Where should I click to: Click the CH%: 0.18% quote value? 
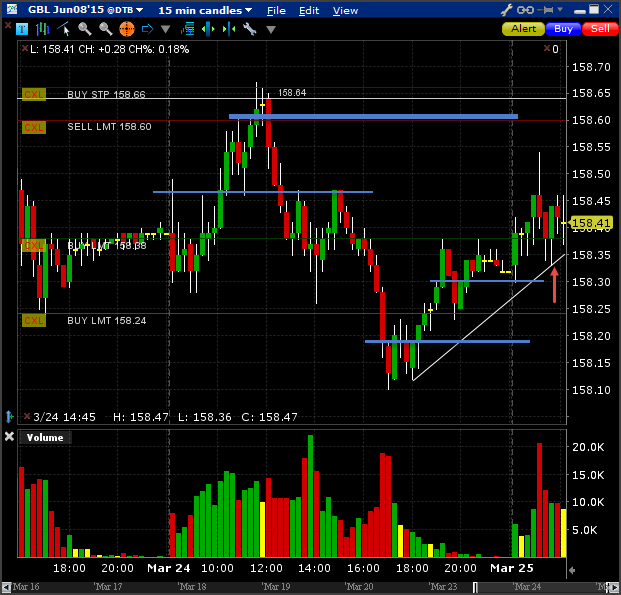[159, 49]
